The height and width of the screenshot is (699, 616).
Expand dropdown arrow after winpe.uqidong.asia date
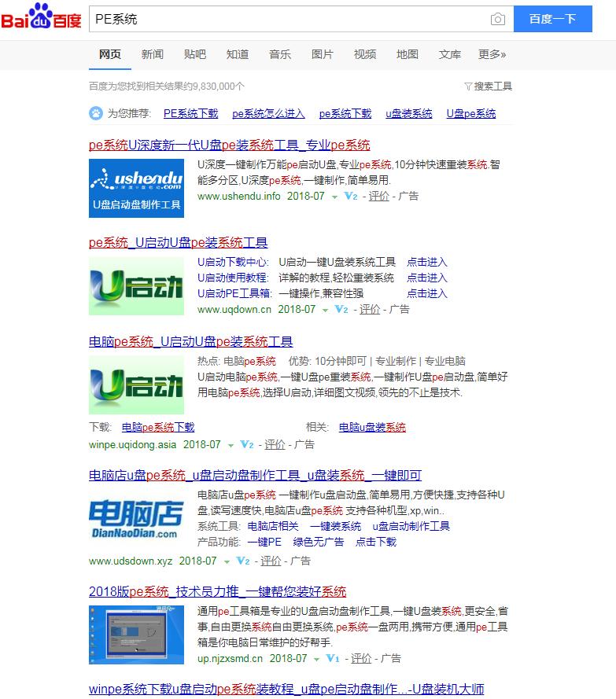pos(231,445)
